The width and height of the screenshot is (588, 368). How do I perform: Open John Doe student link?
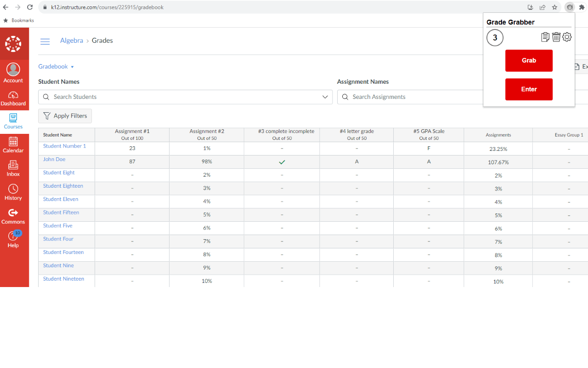click(x=54, y=160)
